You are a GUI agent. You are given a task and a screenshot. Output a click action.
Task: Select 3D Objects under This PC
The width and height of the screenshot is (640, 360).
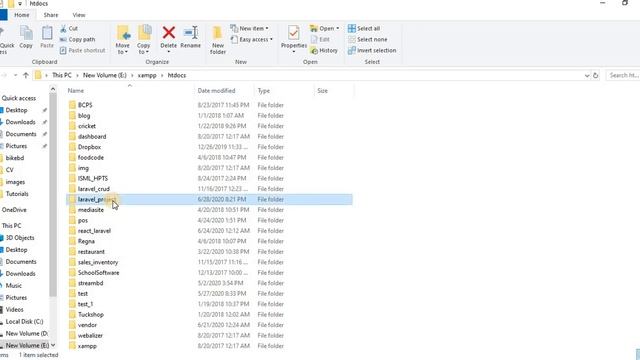pos(20,238)
